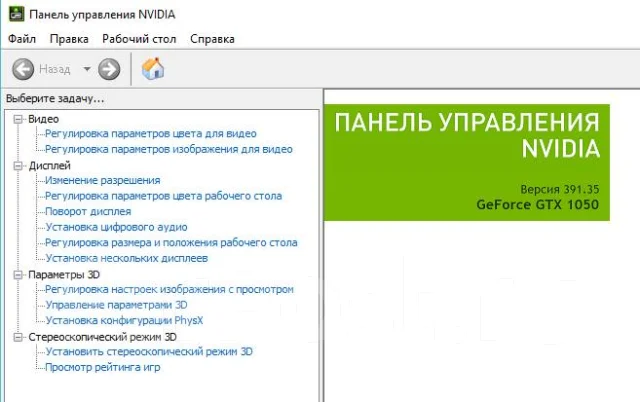The width and height of the screenshot is (640, 402).
Task: Open the Справка menu
Action: tap(212, 39)
